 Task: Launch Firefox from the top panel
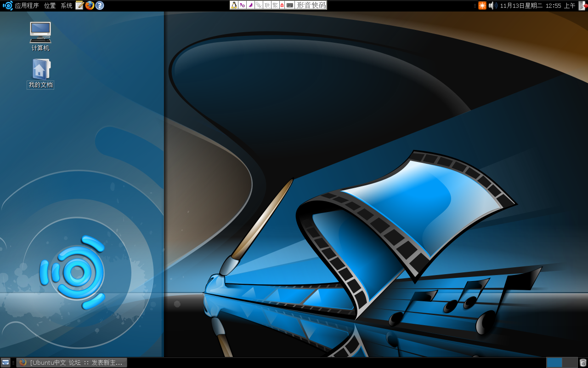90,6
